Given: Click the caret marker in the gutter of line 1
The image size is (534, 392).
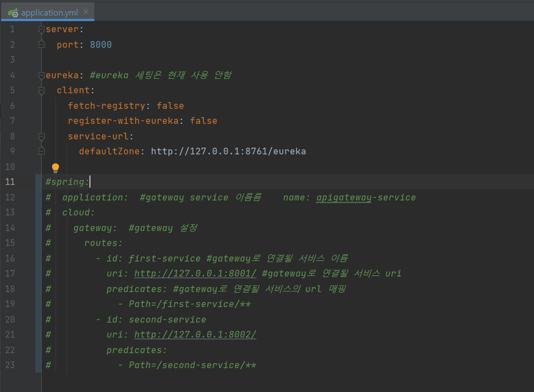Looking at the screenshot, I should pyautogui.click(x=41, y=29).
